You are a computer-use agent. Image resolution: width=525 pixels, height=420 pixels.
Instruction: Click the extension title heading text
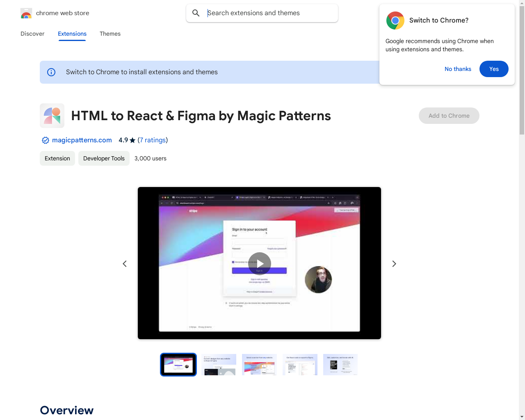201,116
